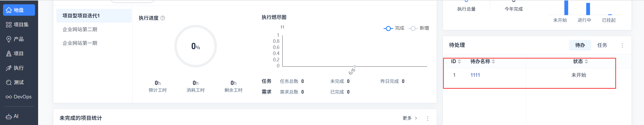Sort the table by ID column
644x125 pixels.
pyautogui.click(x=459, y=61)
